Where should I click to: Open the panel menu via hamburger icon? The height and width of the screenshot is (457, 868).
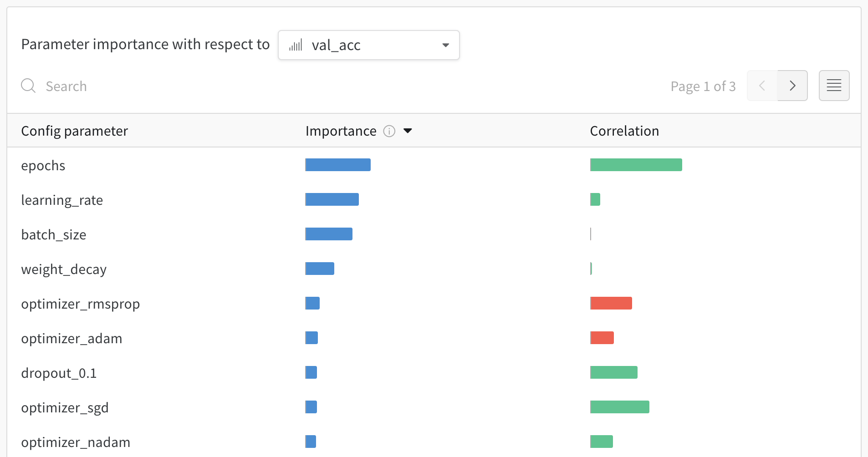click(834, 86)
